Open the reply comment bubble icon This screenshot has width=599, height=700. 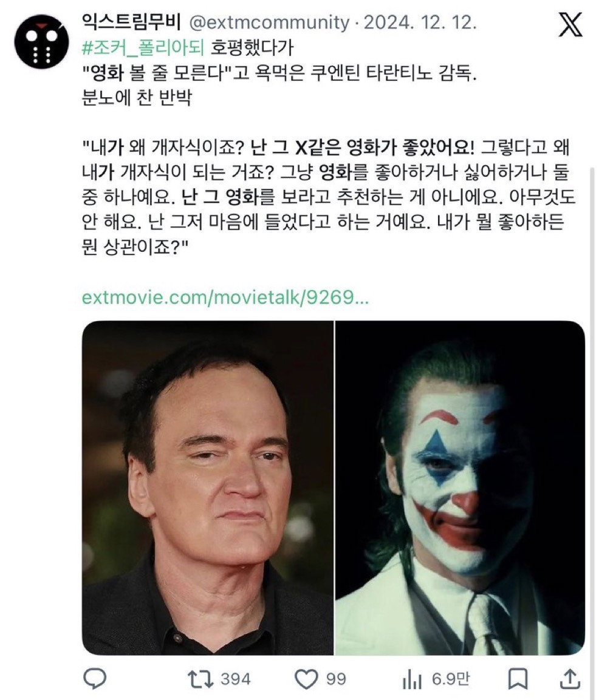click(95, 679)
